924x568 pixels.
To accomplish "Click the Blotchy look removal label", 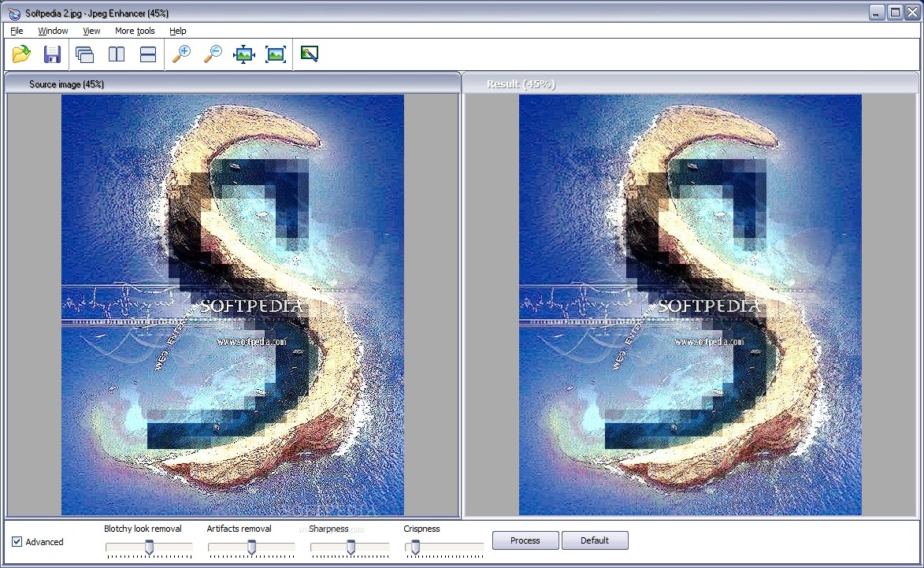I will pos(143,529).
